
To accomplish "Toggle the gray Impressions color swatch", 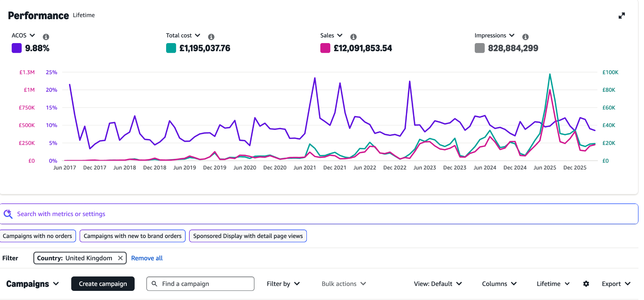I will point(480,48).
